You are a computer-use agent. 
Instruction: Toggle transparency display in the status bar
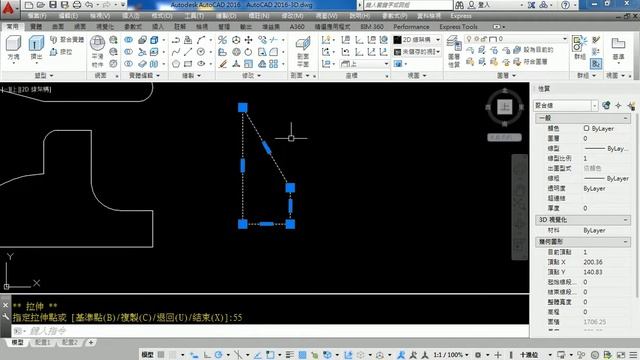click(302, 355)
